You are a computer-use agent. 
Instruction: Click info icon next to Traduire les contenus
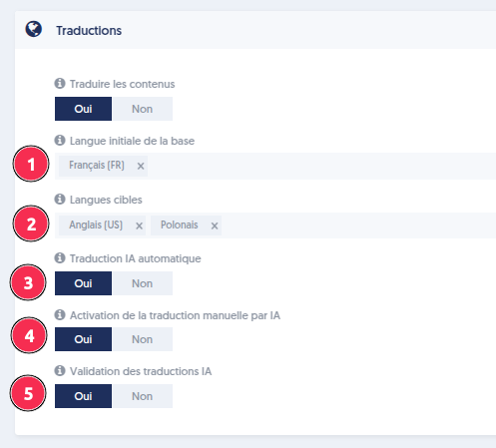tap(60, 83)
